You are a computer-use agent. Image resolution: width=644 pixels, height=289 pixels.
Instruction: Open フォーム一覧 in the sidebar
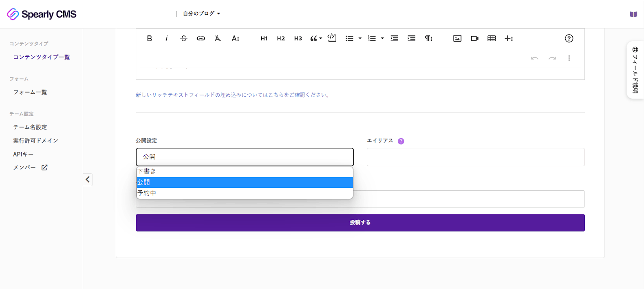pyautogui.click(x=30, y=92)
